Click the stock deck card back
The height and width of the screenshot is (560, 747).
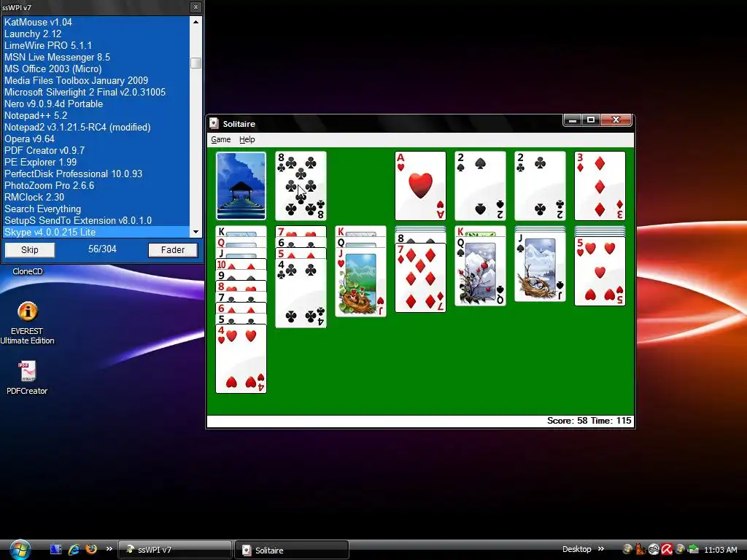coord(241,186)
